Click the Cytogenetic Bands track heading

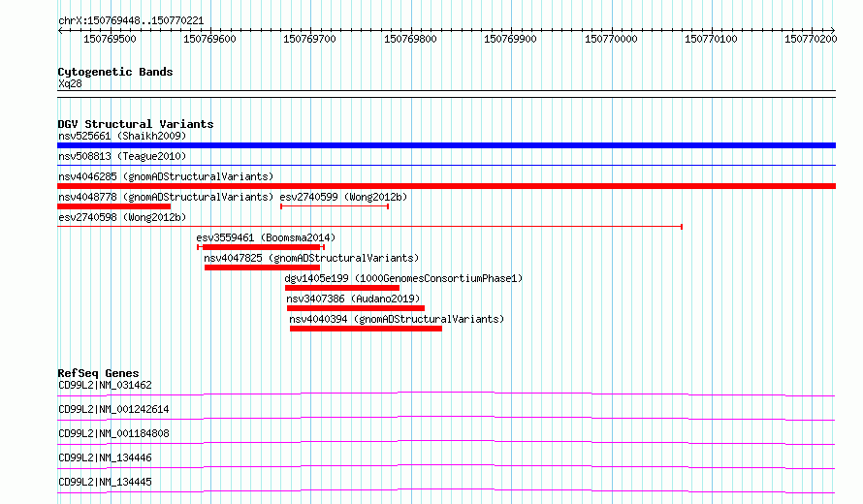tap(115, 72)
